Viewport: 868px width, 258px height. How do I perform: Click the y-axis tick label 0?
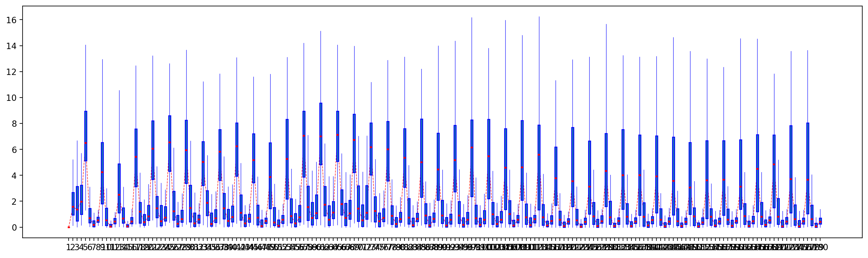tap(14, 228)
